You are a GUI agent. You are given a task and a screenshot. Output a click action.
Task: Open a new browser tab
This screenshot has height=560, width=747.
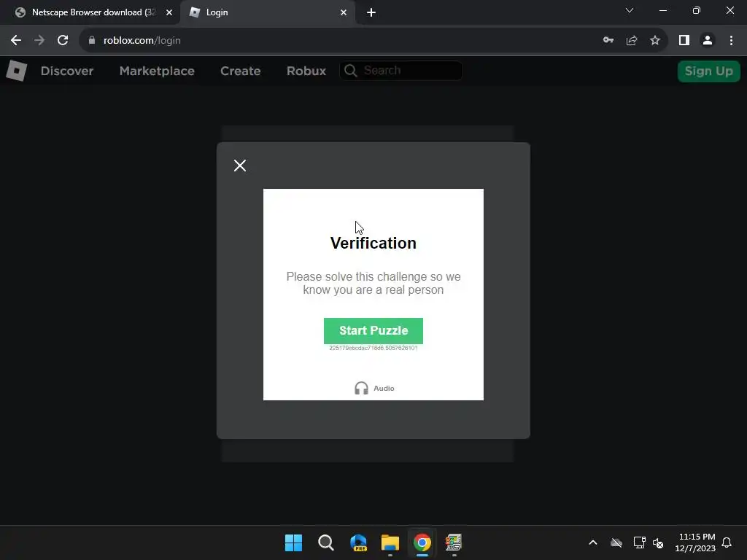[371, 12]
